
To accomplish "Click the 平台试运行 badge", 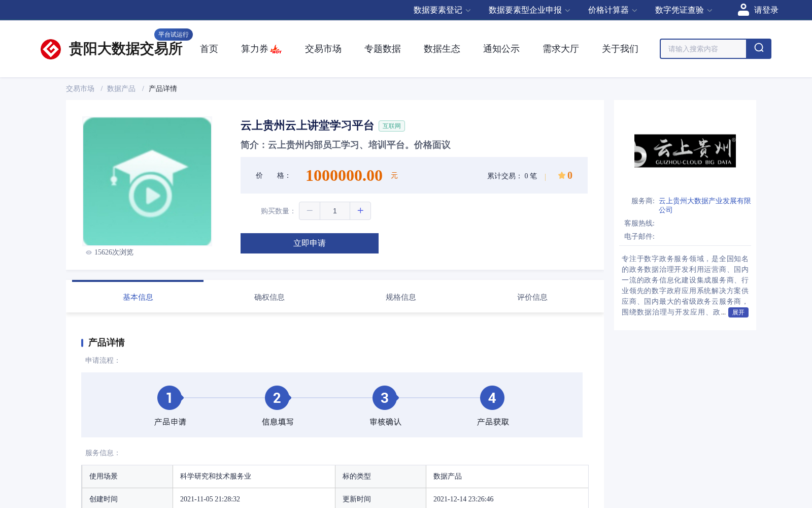I will [174, 35].
